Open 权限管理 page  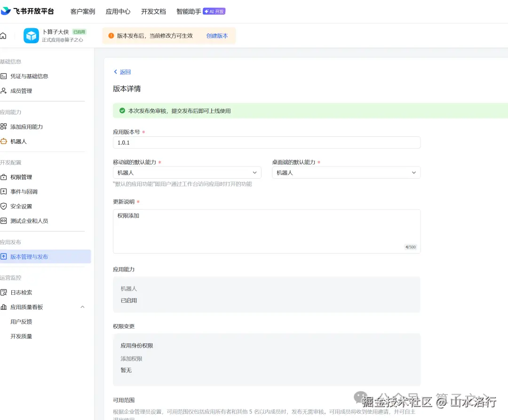tap(21, 177)
